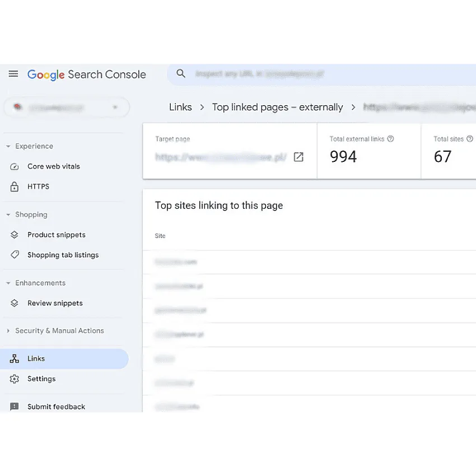
Task: Click the Core web vitals gauge icon
Action: (x=15, y=166)
